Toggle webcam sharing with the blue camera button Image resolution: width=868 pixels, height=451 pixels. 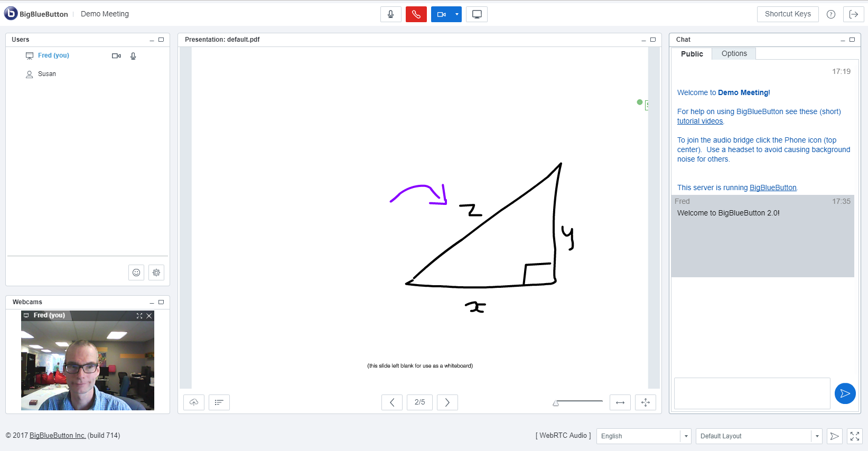442,14
